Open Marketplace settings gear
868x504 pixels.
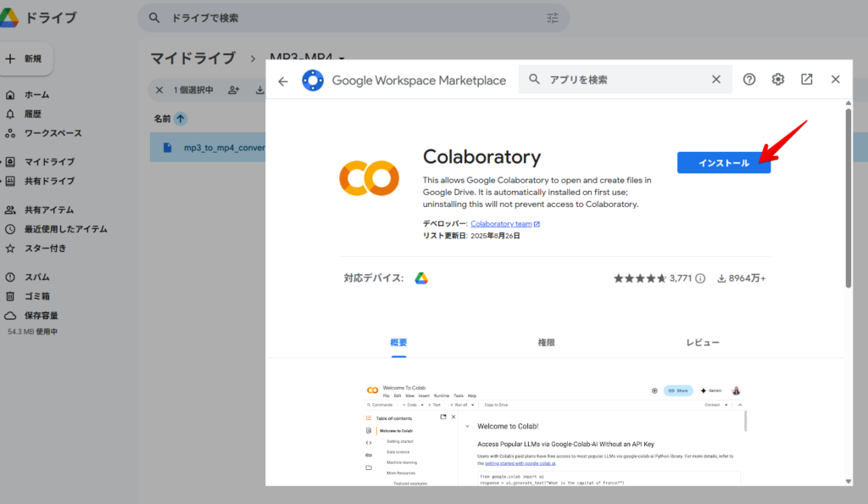[x=778, y=79]
